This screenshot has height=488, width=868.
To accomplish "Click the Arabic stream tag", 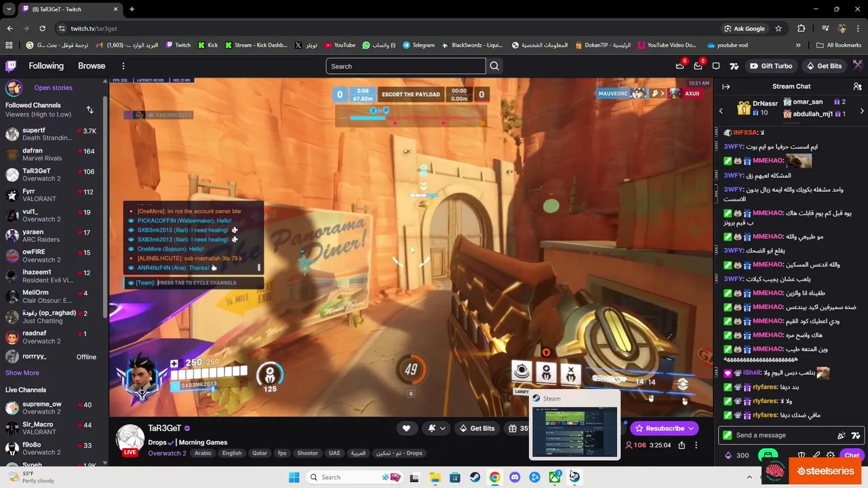I will pyautogui.click(x=203, y=453).
